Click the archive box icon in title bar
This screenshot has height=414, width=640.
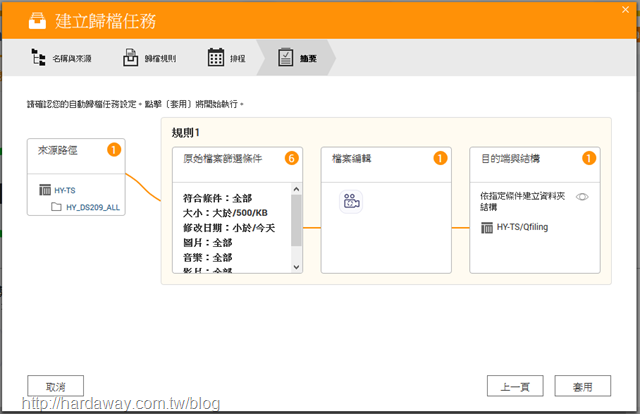pos(38,20)
